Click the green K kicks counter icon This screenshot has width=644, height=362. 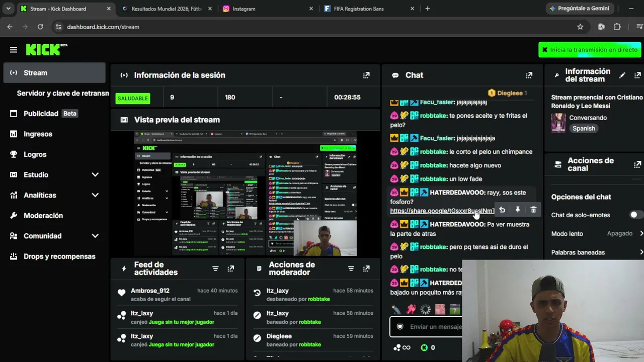424,347
